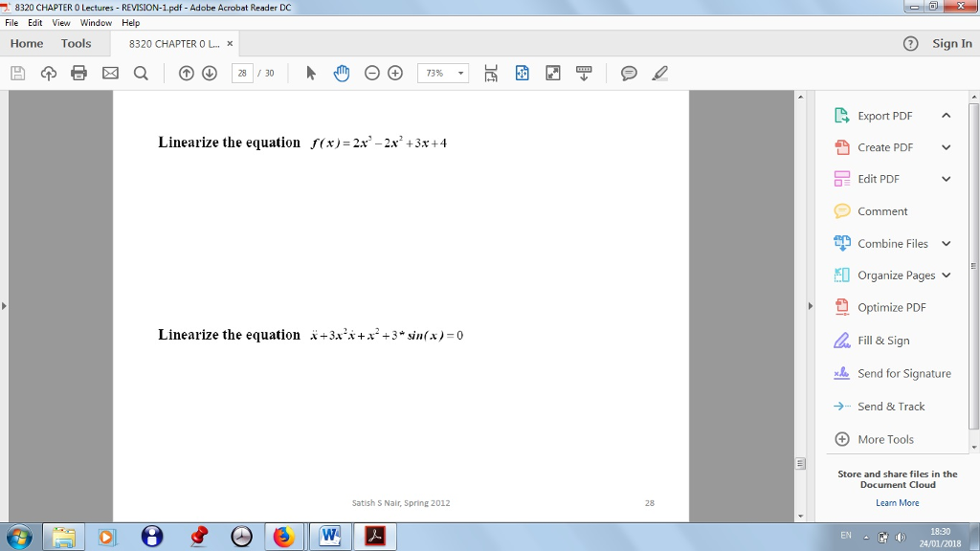
Task: Click the upload to cloud icon
Action: [x=49, y=73]
